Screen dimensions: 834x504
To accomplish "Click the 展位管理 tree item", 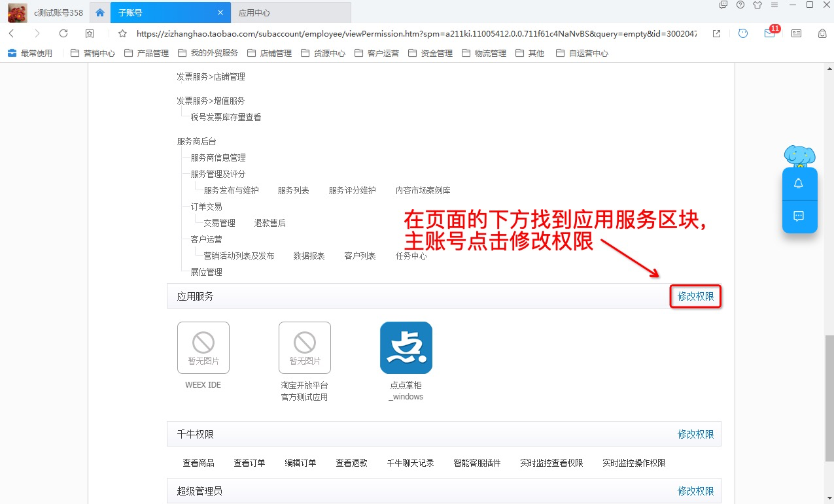I will [x=206, y=272].
